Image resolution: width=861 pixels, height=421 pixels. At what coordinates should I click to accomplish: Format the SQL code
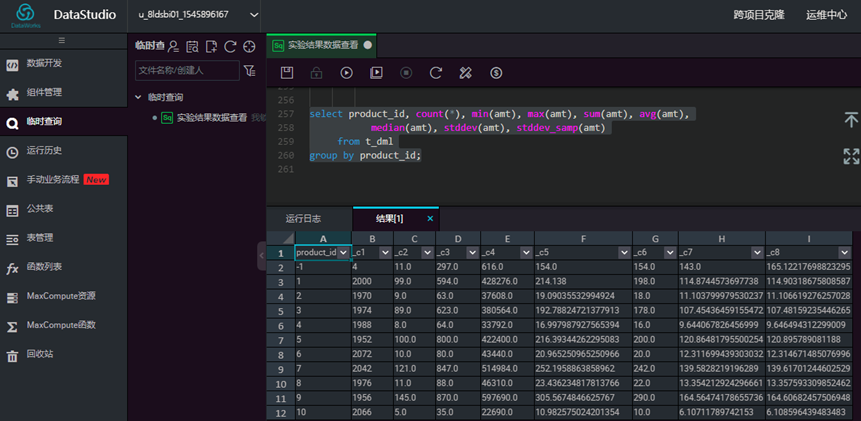[x=466, y=72]
